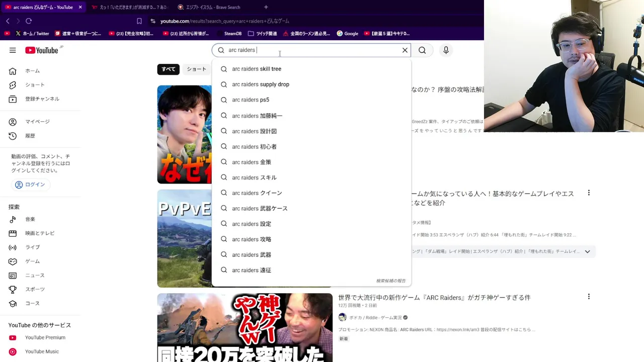This screenshot has height=362, width=644.
Task: Choose suggestion arc raiders クイーン
Action: click(311, 193)
